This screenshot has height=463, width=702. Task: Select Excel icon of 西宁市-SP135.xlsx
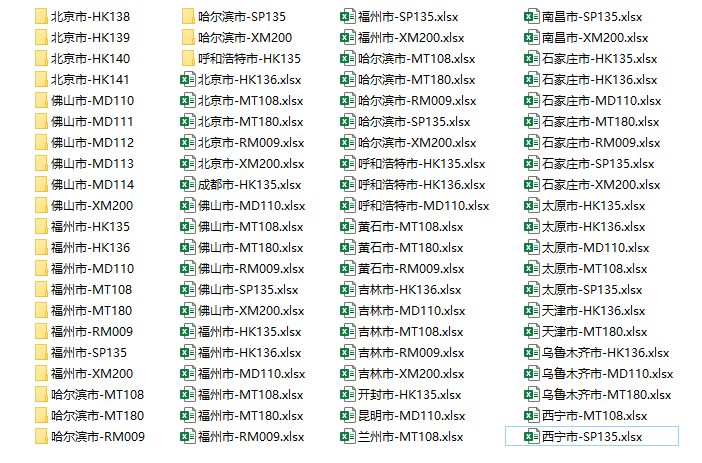pyautogui.click(x=531, y=437)
